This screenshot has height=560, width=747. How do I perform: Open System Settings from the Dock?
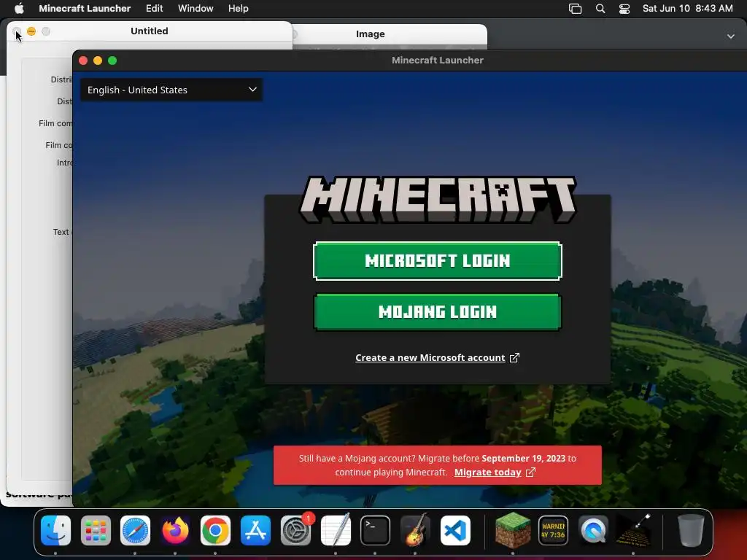click(295, 530)
